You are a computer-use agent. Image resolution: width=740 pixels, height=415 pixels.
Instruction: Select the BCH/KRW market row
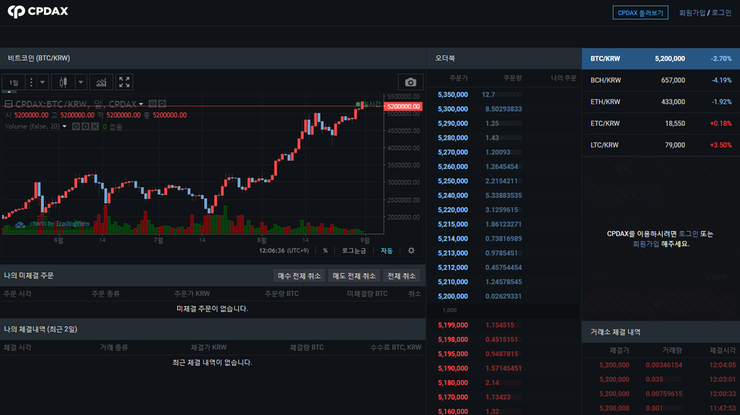(661, 80)
